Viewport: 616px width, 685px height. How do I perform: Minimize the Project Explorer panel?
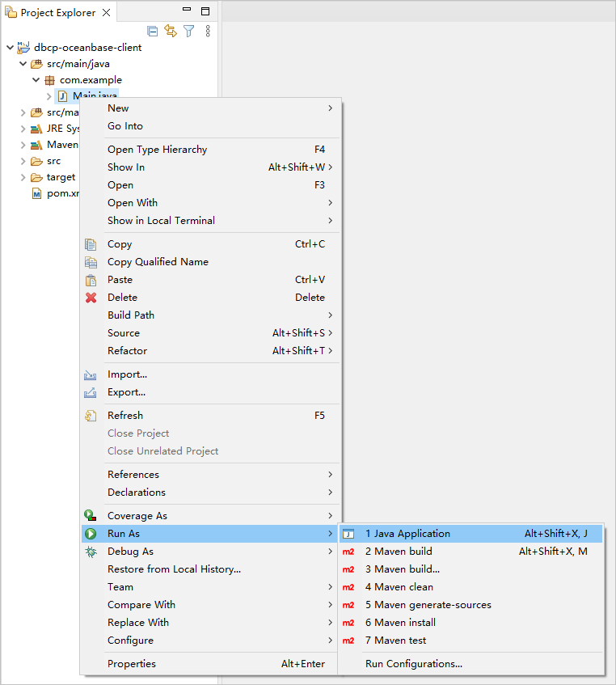(187, 11)
